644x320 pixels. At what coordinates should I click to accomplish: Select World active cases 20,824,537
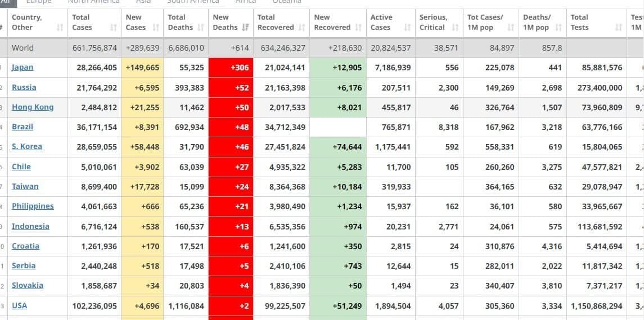click(390, 48)
